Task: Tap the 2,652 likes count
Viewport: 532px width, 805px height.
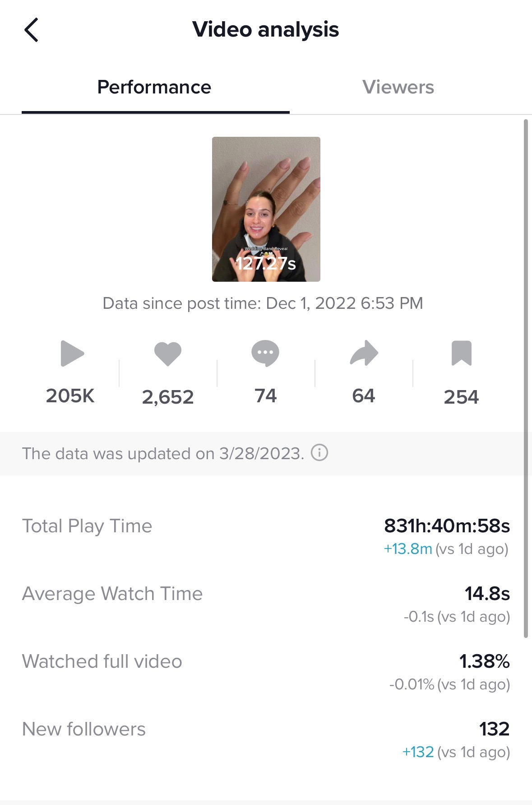Action: (168, 397)
